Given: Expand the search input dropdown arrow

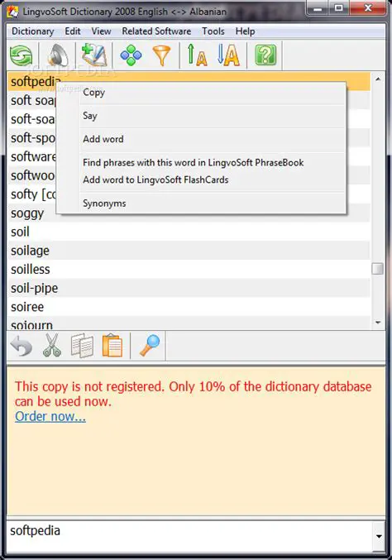Looking at the screenshot, I should (x=379, y=536).
